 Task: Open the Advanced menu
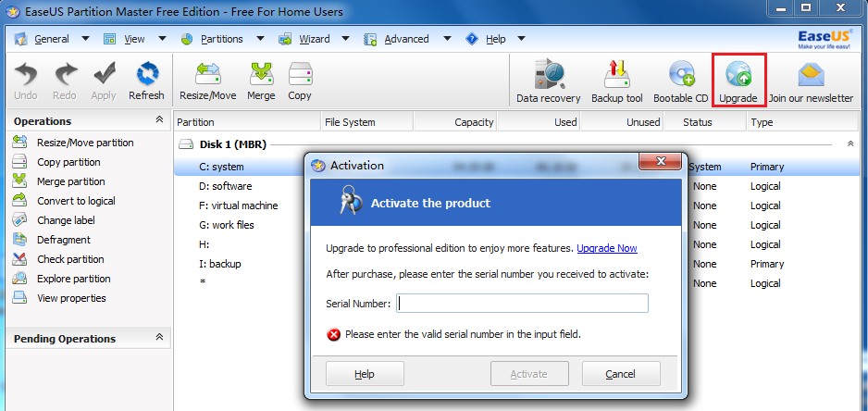406,39
